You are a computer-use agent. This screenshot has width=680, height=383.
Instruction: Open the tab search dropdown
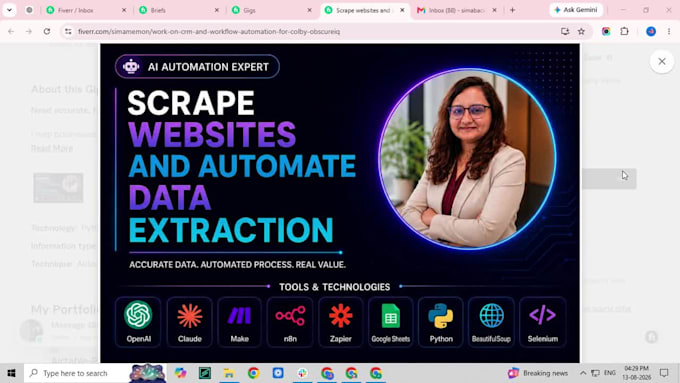point(9,10)
